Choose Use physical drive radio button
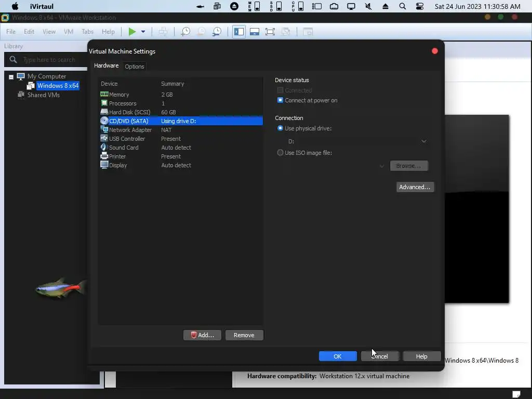 tap(280, 128)
